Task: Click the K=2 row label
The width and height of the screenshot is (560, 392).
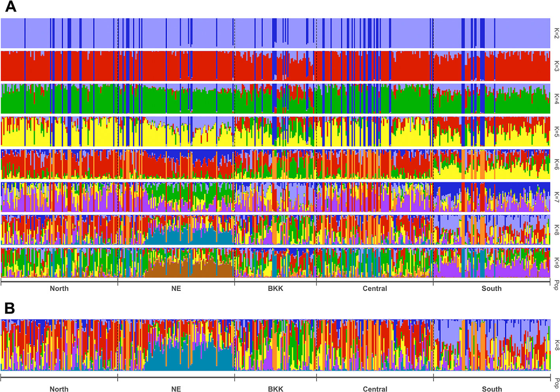Action: click(x=556, y=33)
